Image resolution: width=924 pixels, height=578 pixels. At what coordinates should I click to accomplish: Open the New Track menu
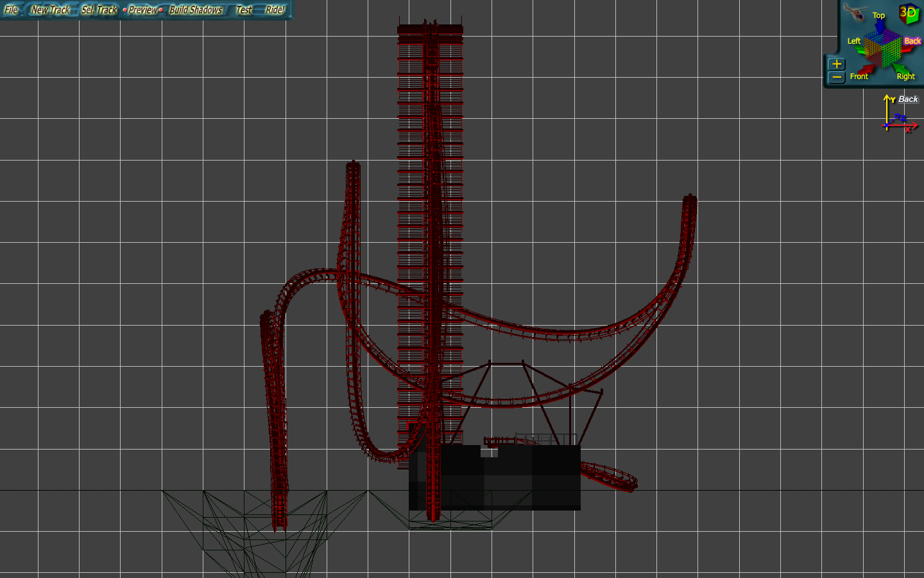(x=50, y=10)
